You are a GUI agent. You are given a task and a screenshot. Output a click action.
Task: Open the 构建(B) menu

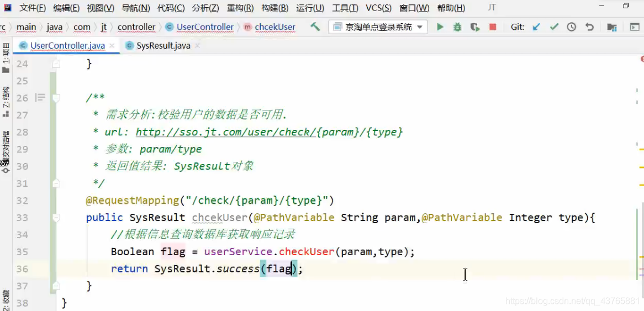coord(275,8)
